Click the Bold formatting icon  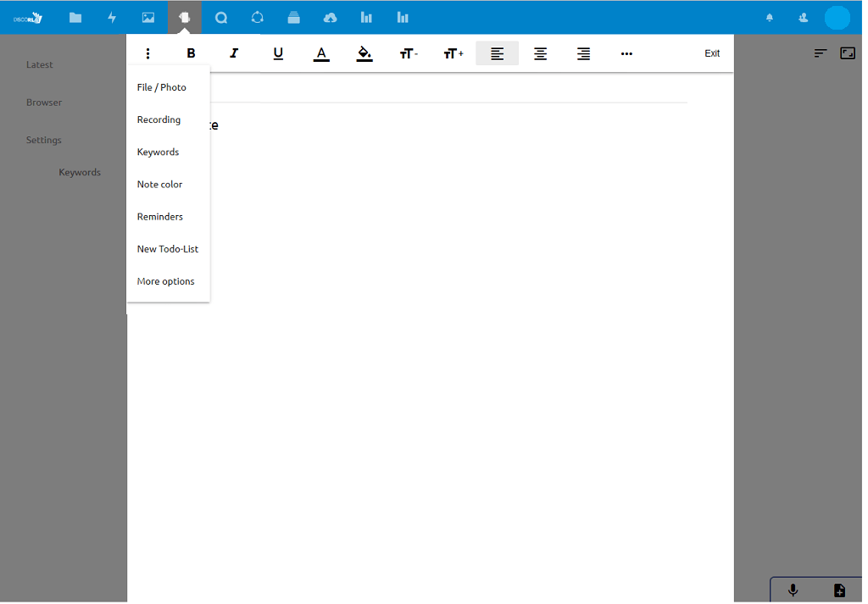[191, 53]
